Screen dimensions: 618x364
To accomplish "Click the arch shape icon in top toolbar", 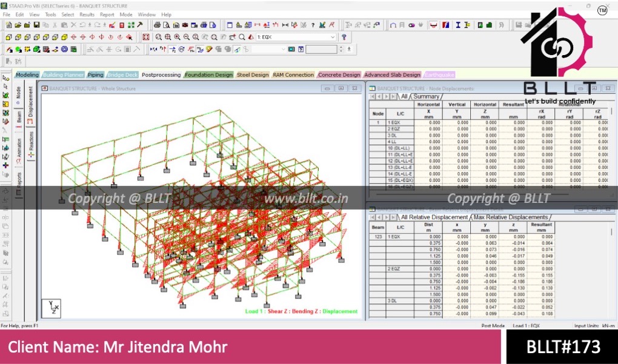I will click(x=393, y=25).
